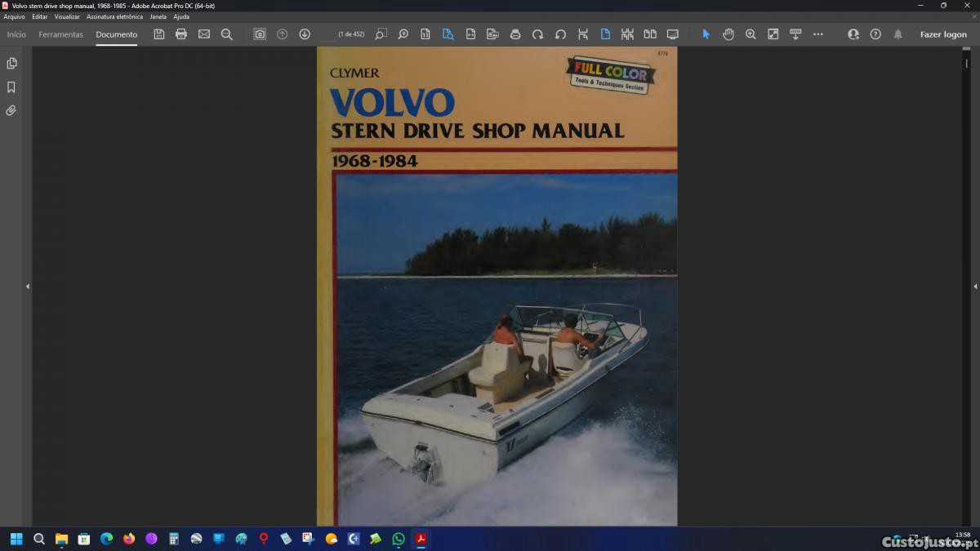Click the Save file icon
The height and width of the screenshot is (551, 980).
[x=159, y=34]
